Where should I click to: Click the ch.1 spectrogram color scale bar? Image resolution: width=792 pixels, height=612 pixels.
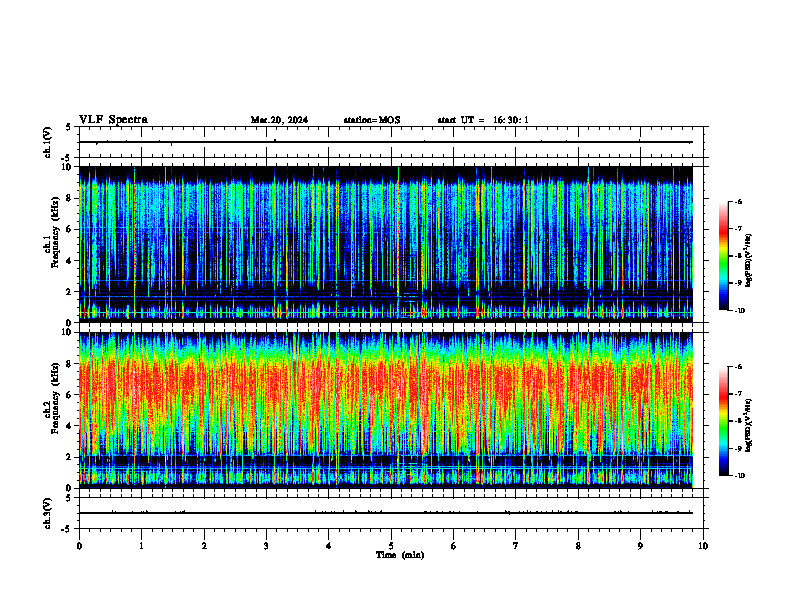pyautogui.click(x=723, y=256)
